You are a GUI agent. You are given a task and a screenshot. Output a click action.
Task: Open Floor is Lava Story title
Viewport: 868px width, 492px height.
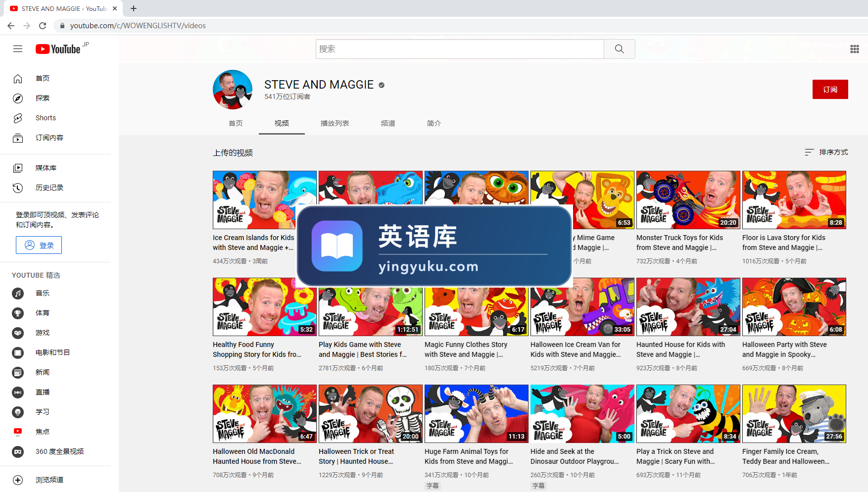(x=784, y=243)
